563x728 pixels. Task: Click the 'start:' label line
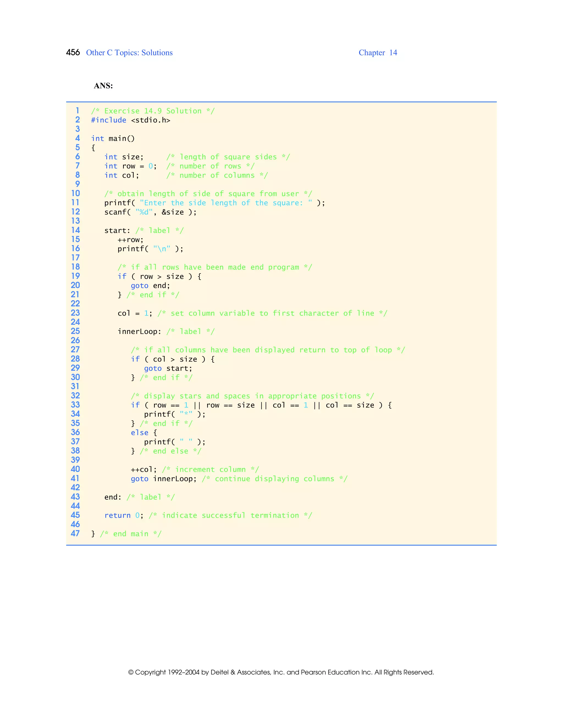[144, 231]
